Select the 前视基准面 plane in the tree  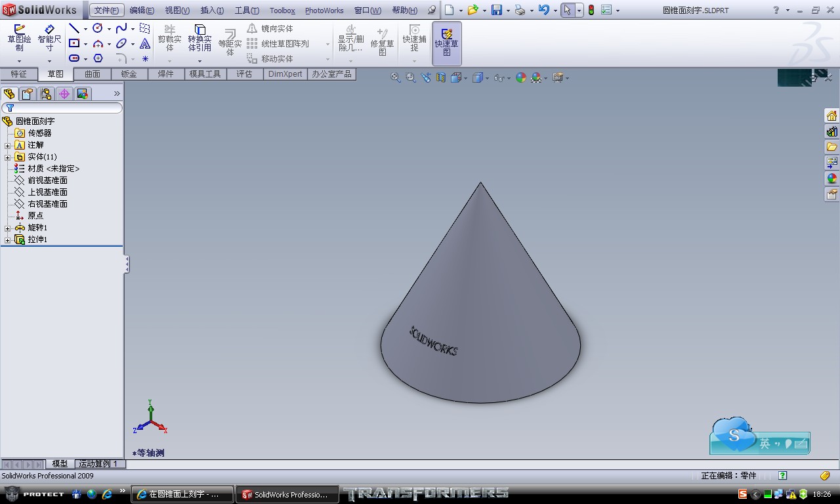pos(47,180)
